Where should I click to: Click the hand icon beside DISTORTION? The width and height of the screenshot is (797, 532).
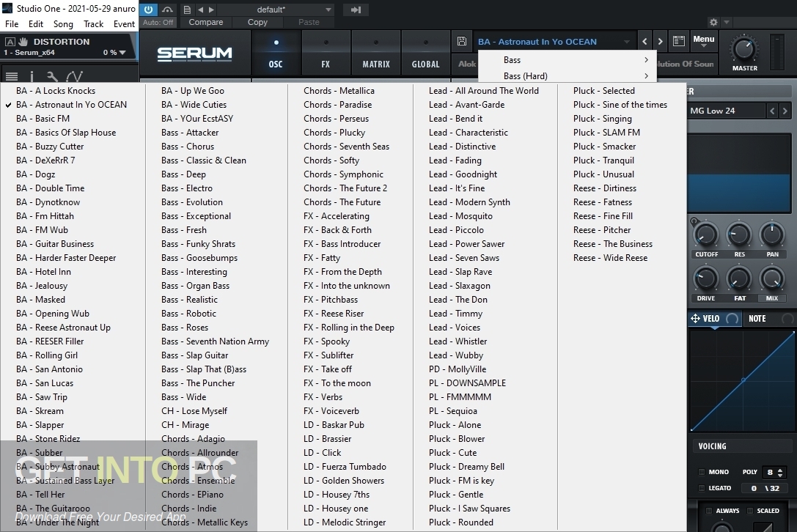click(x=23, y=42)
